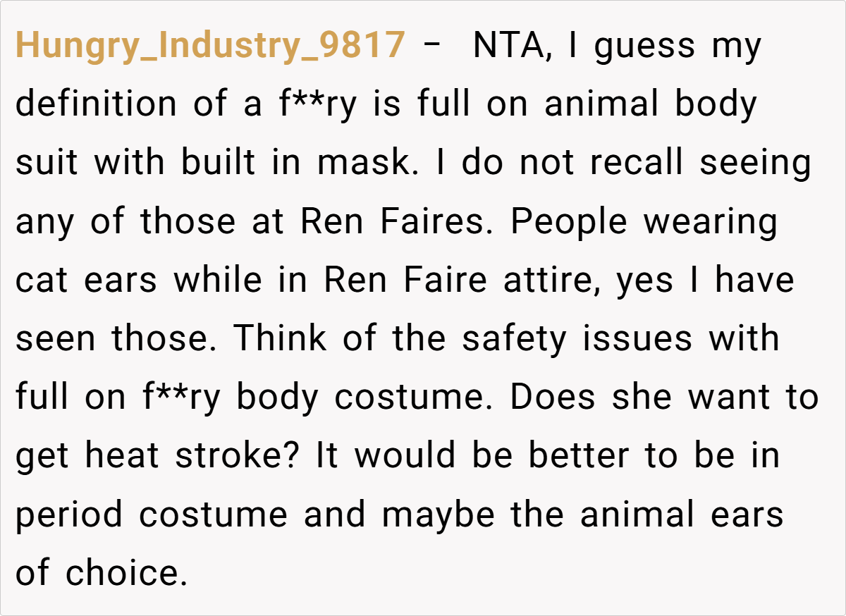The image size is (846, 616).
Task: Click the word "definition" in the comment
Action: pos(96,105)
